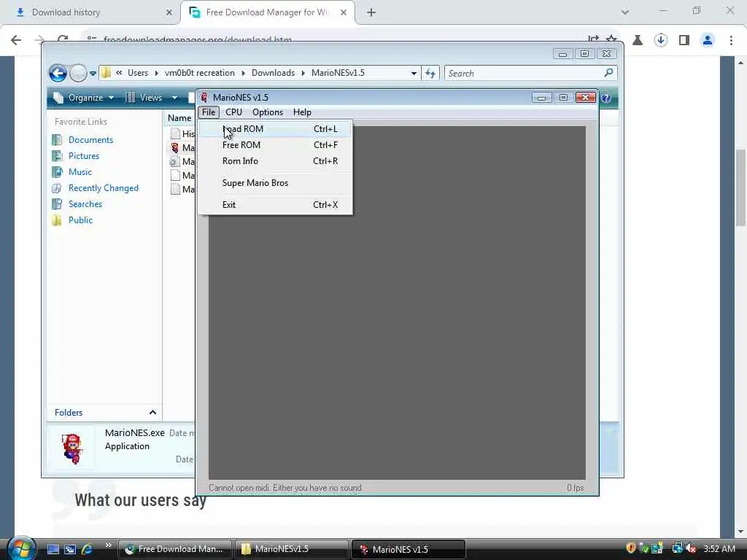Open Public favorite link
This screenshot has height=560, width=747.
[x=80, y=220]
